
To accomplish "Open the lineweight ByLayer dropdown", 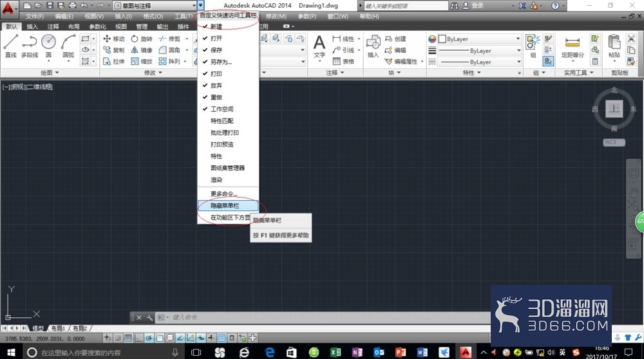I will click(x=480, y=50).
